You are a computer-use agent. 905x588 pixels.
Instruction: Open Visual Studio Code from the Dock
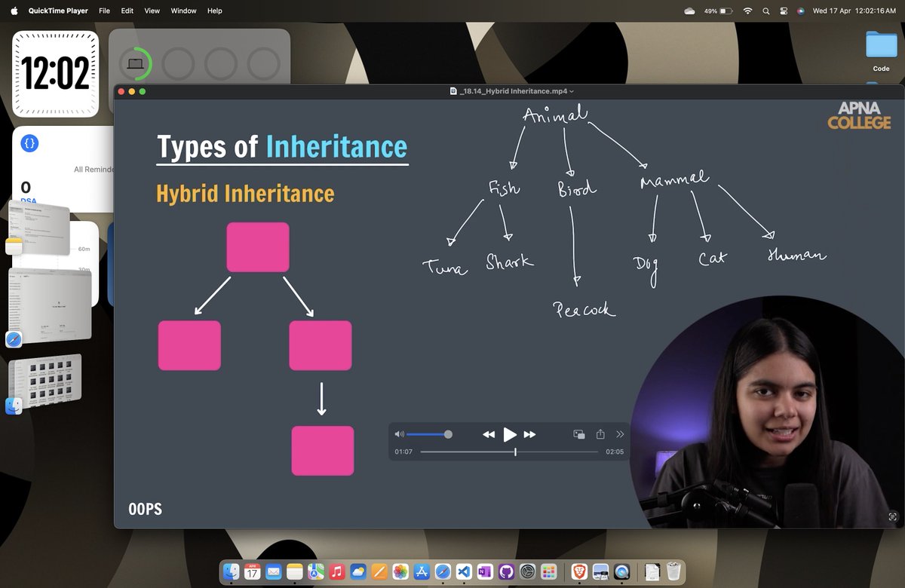(464, 571)
